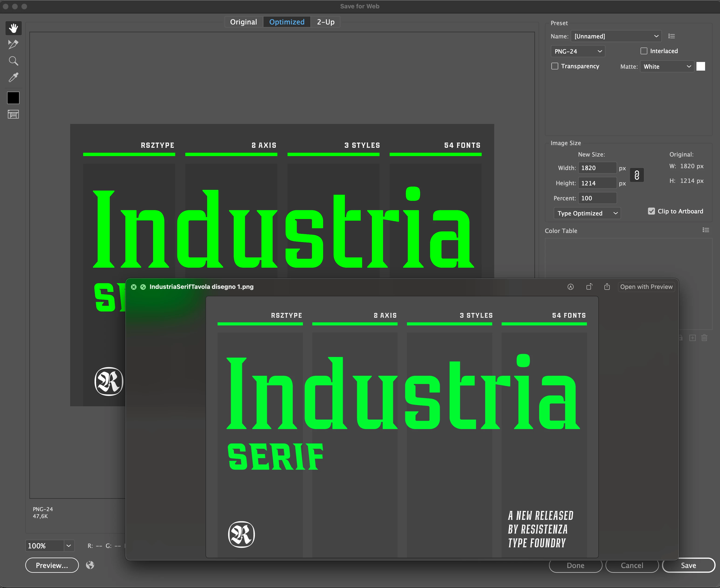The width and height of the screenshot is (720, 588).
Task: Click the Preview... button
Action: pyautogui.click(x=52, y=565)
